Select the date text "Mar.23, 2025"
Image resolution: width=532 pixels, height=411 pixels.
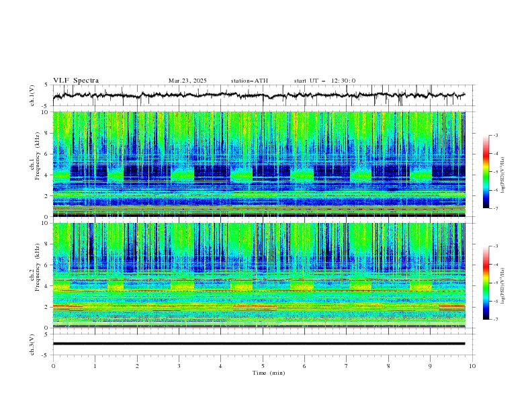tap(187, 81)
